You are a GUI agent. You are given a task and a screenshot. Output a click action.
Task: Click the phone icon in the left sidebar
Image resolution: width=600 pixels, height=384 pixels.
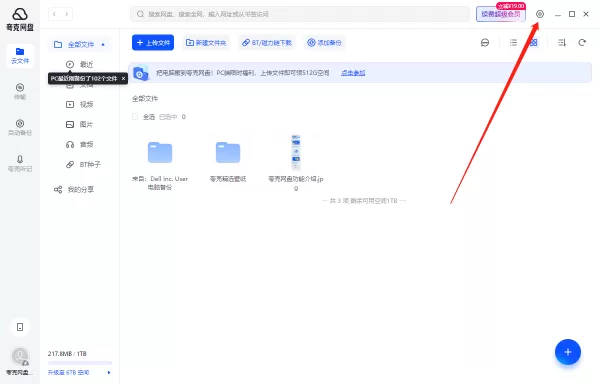(20, 327)
